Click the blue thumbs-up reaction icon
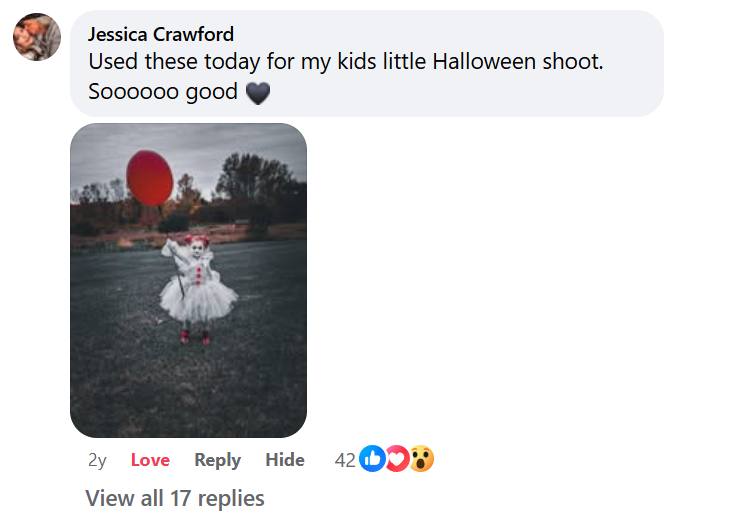The image size is (730, 520). point(373,459)
